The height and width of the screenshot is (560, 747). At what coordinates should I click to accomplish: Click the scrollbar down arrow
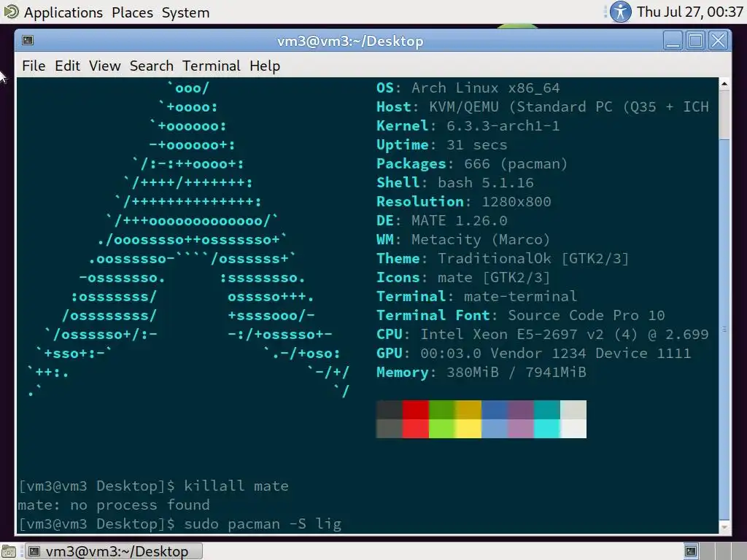tap(724, 526)
